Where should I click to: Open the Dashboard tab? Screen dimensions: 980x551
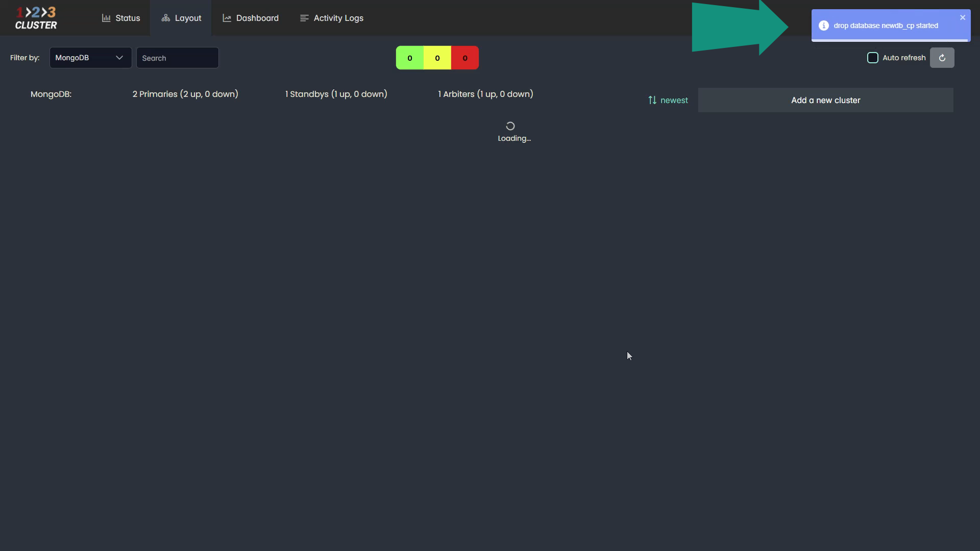[251, 18]
